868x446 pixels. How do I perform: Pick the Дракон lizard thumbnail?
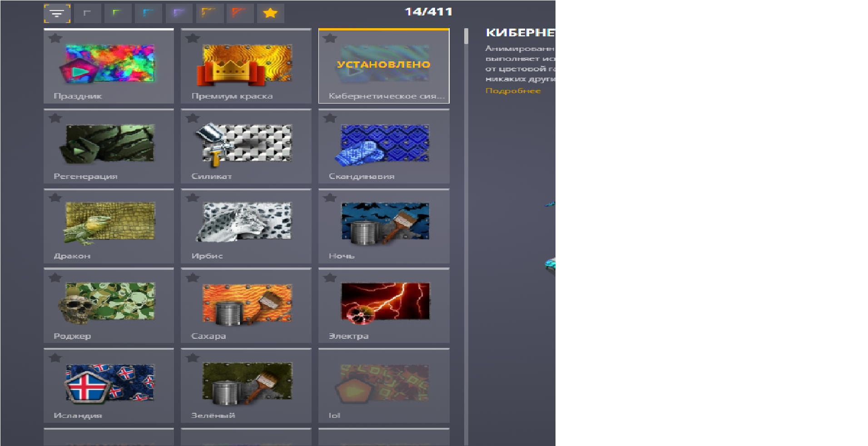[x=109, y=223]
